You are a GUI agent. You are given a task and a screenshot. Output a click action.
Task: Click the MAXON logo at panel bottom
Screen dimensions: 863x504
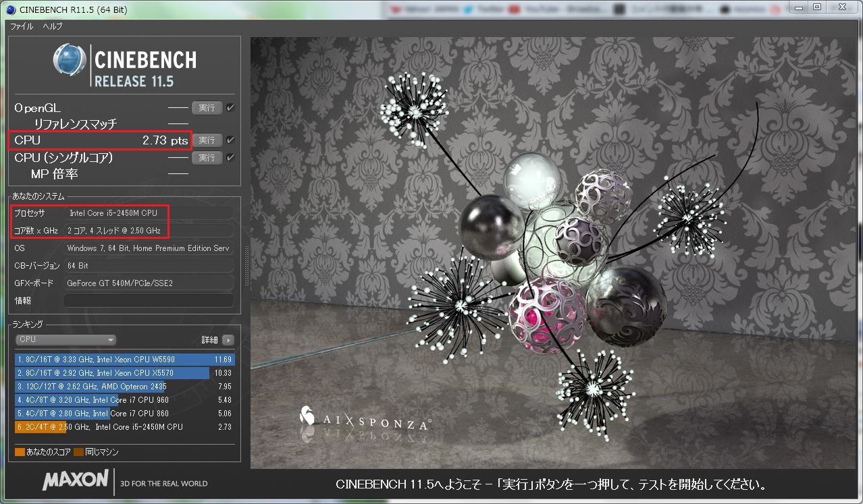pos(75,480)
